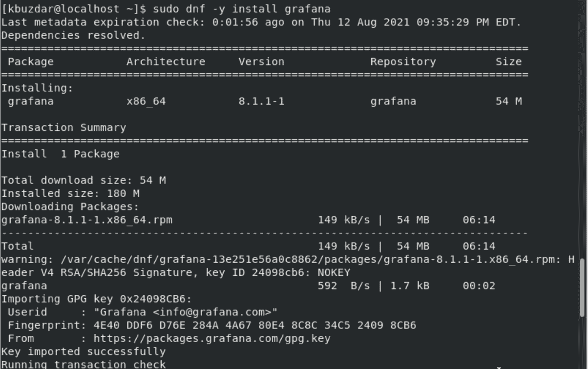Screen dimensions: 588x369
Task: Click the 'Install 1 Package' line
Action: [x=60, y=154]
